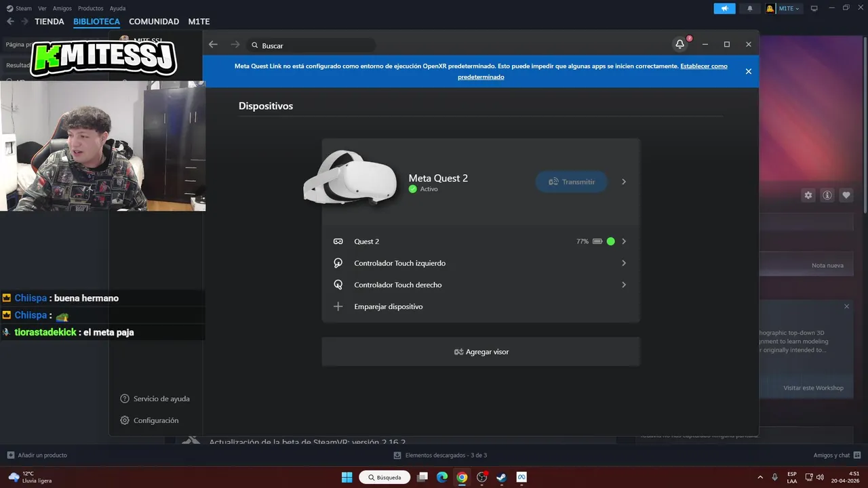
Task: Open Steam BIBLIOTECA tab
Action: [x=97, y=22]
